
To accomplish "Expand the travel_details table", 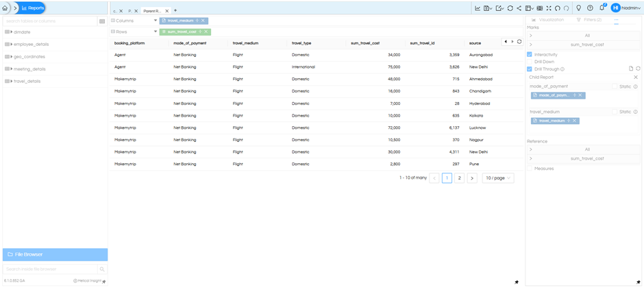I will [x=12, y=82].
